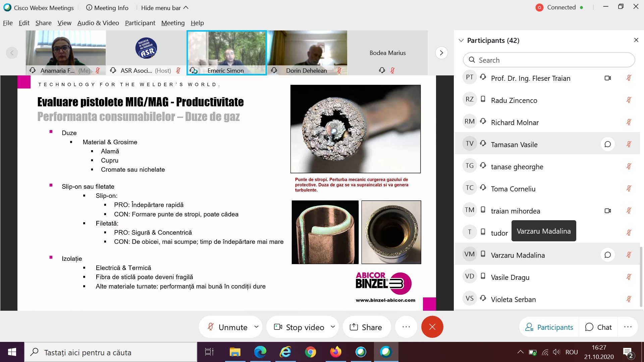Open the Participant menu
The height and width of the screenshot is (362, 644).
(140, 23)
